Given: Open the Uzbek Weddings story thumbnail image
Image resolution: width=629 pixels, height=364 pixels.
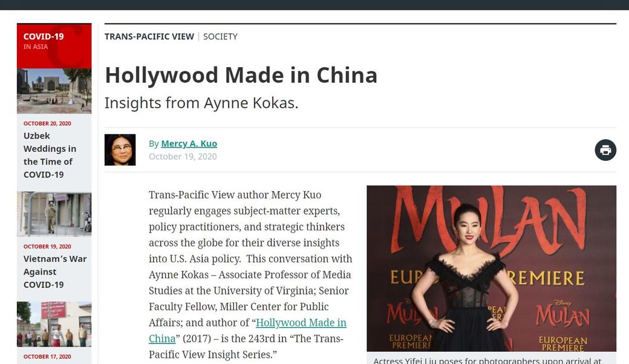Looking at the screenshot, I should (54, 91).
